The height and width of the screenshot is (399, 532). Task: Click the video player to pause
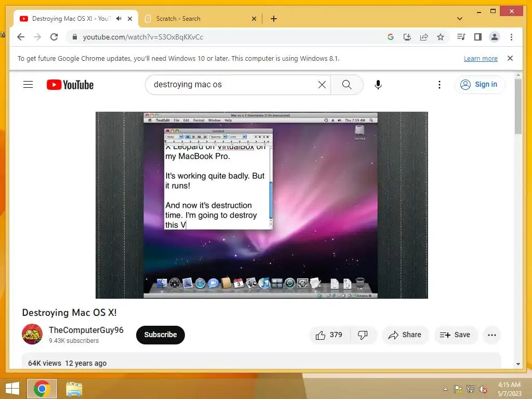[x=262, y=205]
